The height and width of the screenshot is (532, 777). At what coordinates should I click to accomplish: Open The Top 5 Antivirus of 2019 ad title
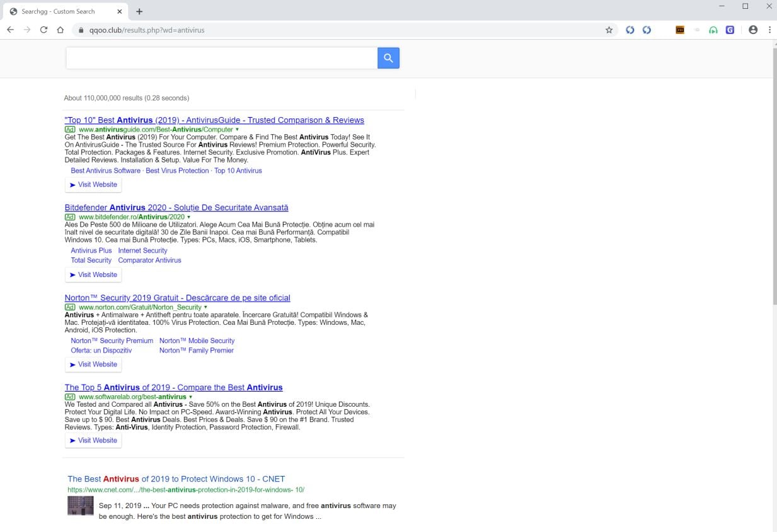tap(173, 388)
